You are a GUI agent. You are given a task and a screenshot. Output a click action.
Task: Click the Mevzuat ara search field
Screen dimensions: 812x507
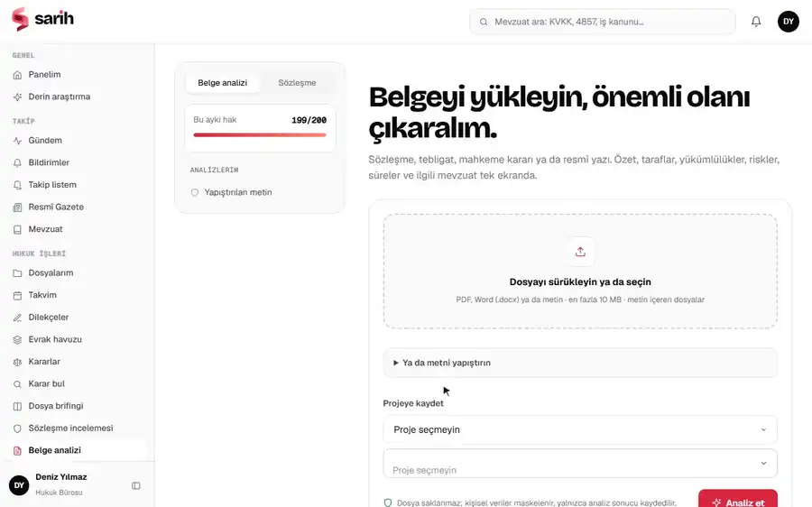click(x=603, y=22)
